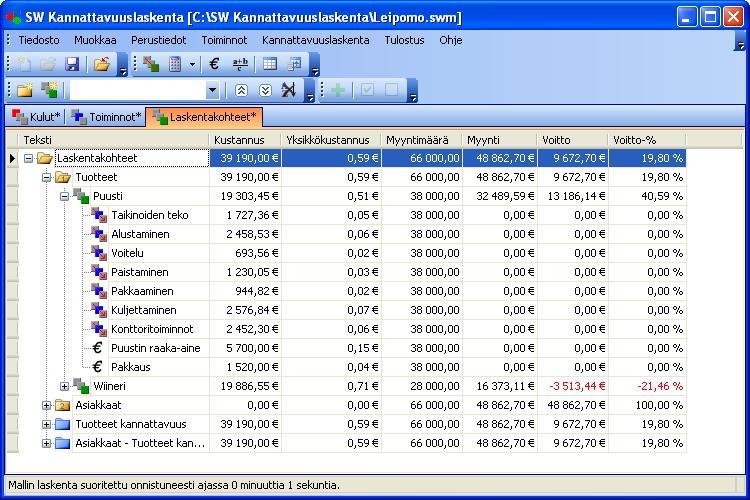The image size is (750, 500).
Task: Open the Perustiedot menu
Action: (159, 40)
